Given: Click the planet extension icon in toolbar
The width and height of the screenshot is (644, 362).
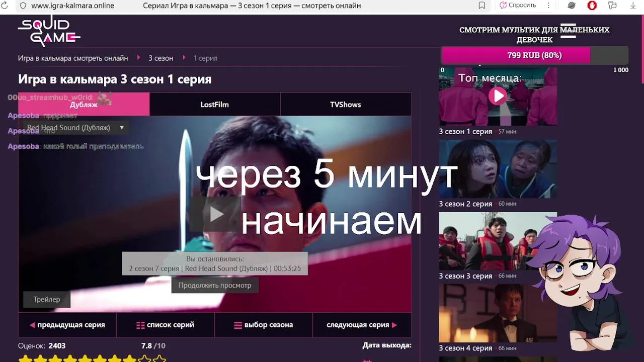Looking at the screenshot, I should point(572,6).
